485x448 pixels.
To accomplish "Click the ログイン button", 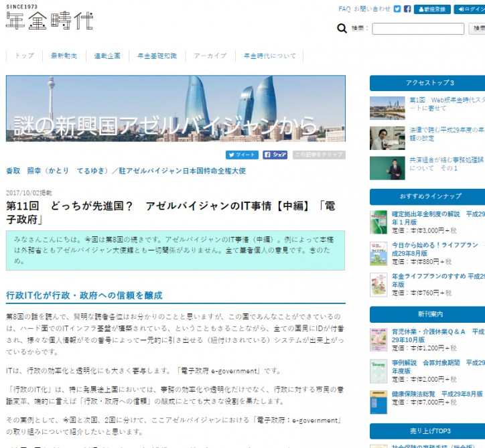I will coord(470,9).
